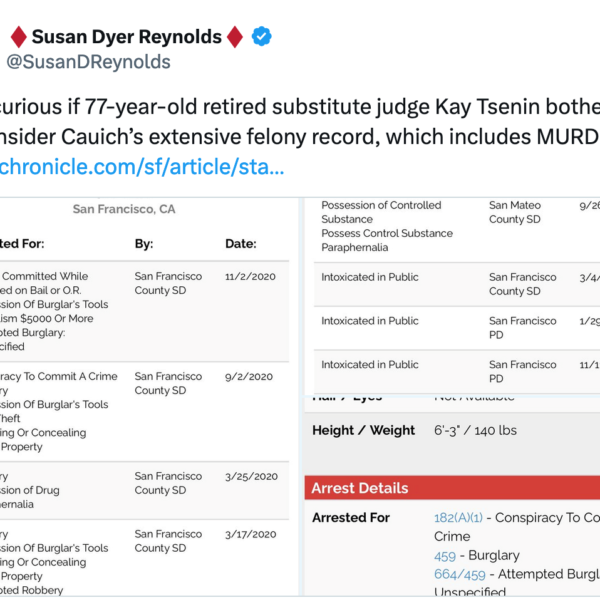Open the left arrest record screenshot
This screenshot has width=600, height=600.
[149, 397]
